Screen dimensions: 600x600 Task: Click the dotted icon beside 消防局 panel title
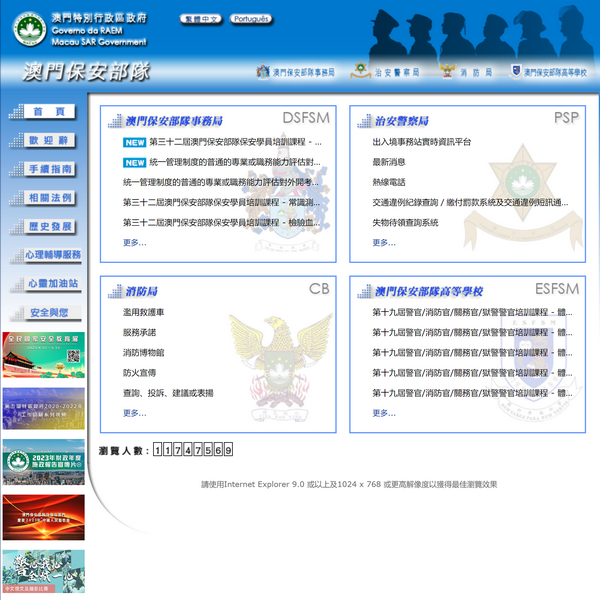pos(114,291)
